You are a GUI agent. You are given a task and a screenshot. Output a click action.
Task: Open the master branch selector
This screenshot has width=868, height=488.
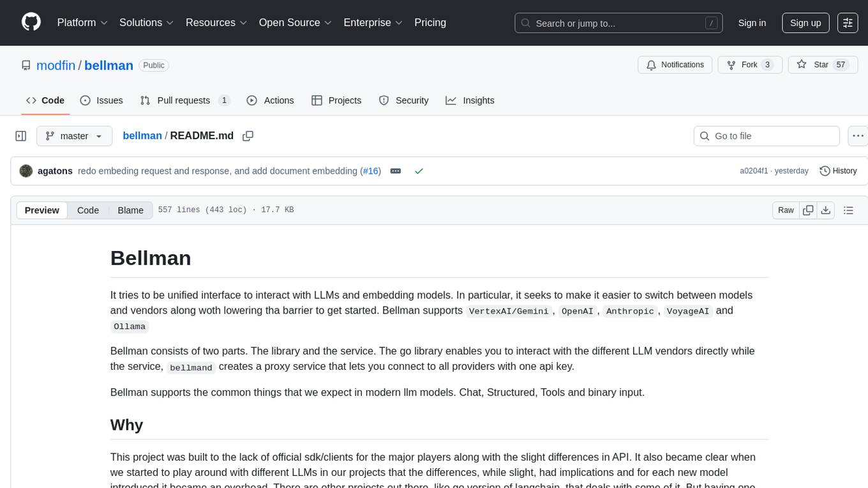click(74, 136)
